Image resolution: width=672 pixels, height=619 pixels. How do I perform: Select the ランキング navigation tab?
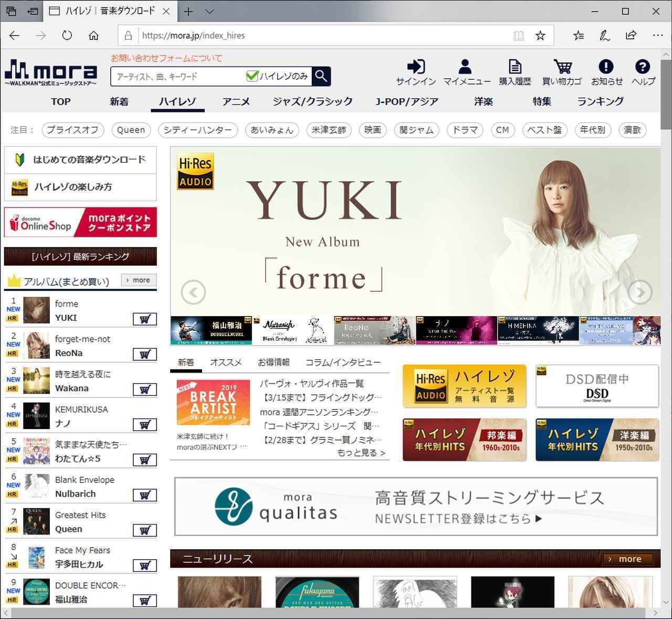[x=600, y=101]
